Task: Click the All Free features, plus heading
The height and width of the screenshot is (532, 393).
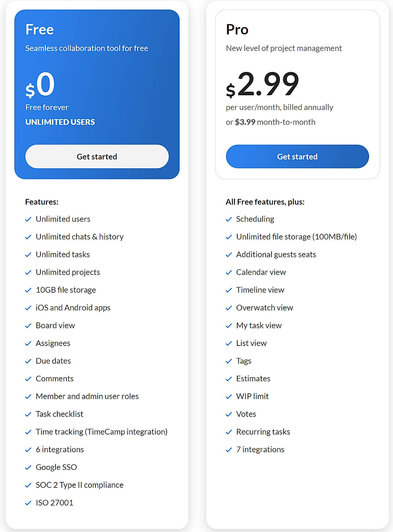Action: [265, 202]
